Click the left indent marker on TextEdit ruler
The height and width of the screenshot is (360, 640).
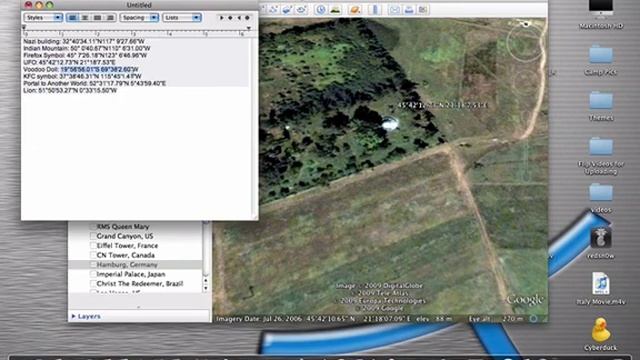tap(24, 28)
